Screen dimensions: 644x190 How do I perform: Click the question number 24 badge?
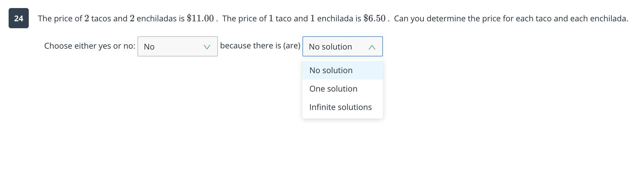(19, 18)
